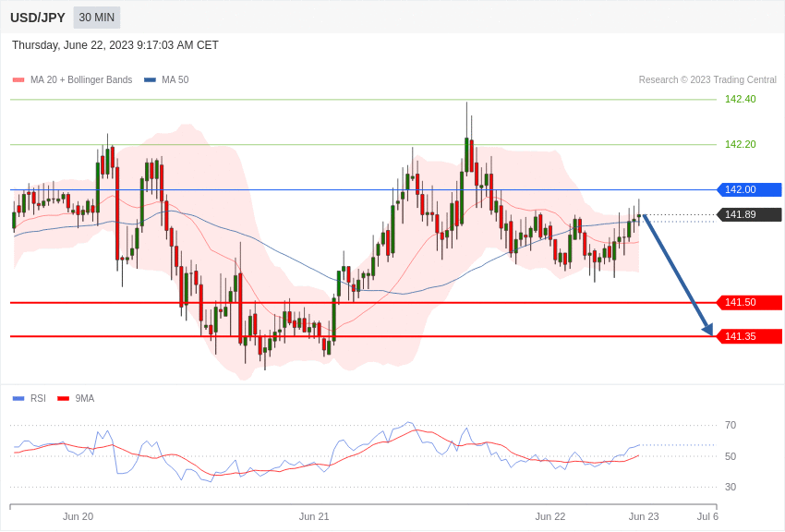This screenshot has width=785, height=532.
Task: Click the Jun 21 date axis label
Action: tap(314, 516)
